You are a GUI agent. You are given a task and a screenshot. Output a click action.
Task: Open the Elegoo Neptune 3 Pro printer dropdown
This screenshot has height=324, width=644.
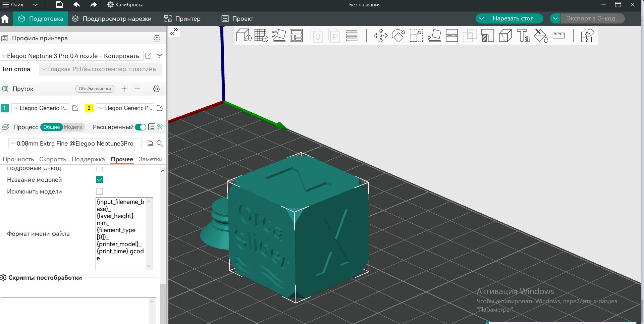(72, 56)
